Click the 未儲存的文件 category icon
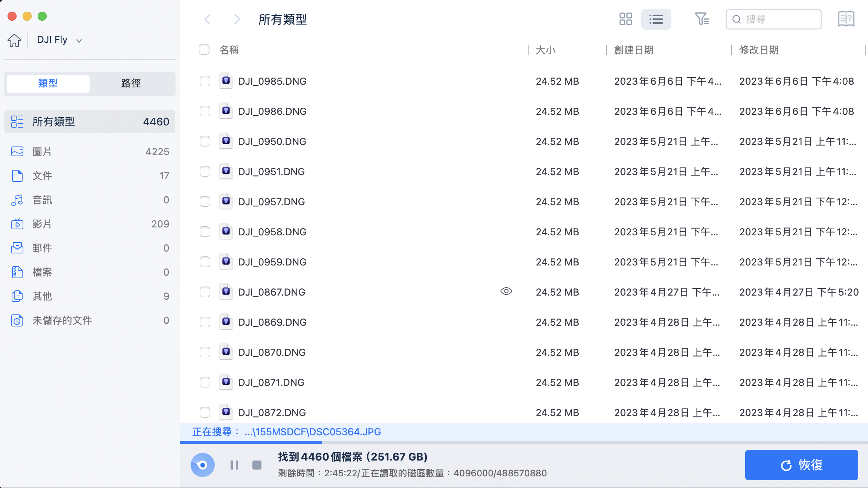Image resolution: width=868 pixels, height=488 pixels. [17, 320]
